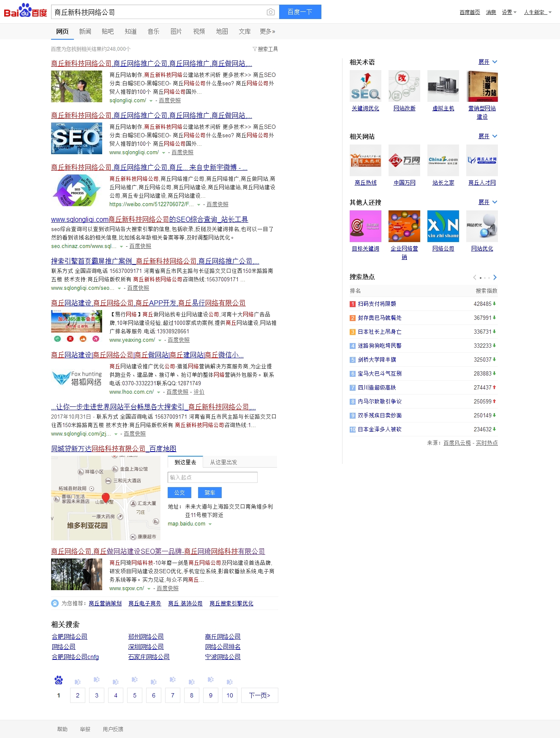Expand 相关术语 section with 展开
Screen dimensions: 560x738
(x=488, y=62)
